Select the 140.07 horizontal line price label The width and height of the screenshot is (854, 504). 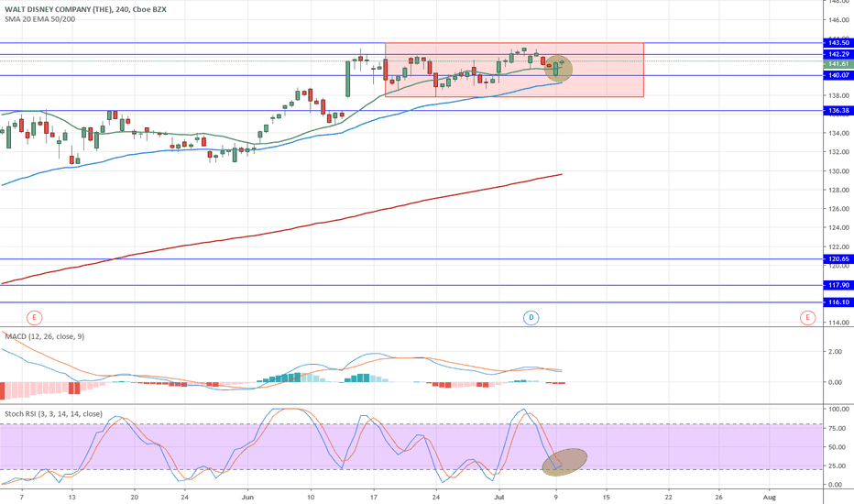[838, 75]
